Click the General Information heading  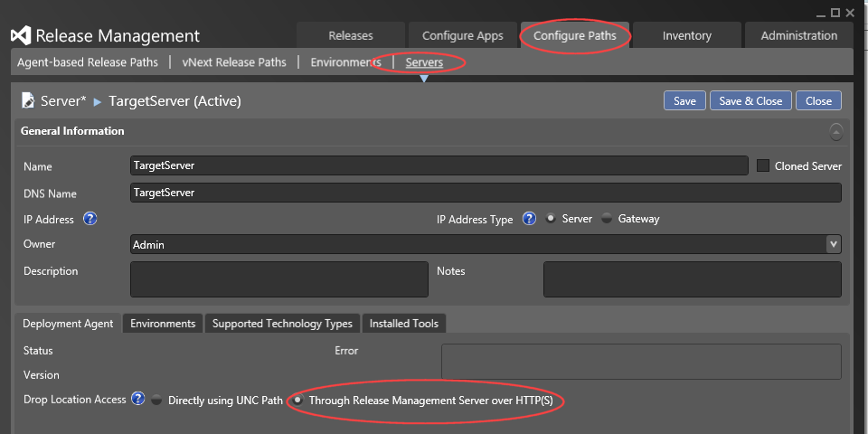[x=72, y=131]
